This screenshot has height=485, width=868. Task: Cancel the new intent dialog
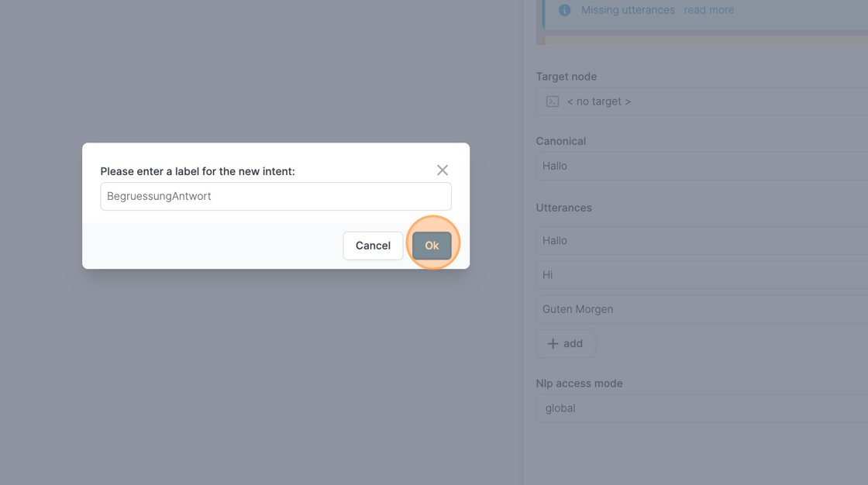click(x=373, y=246)
